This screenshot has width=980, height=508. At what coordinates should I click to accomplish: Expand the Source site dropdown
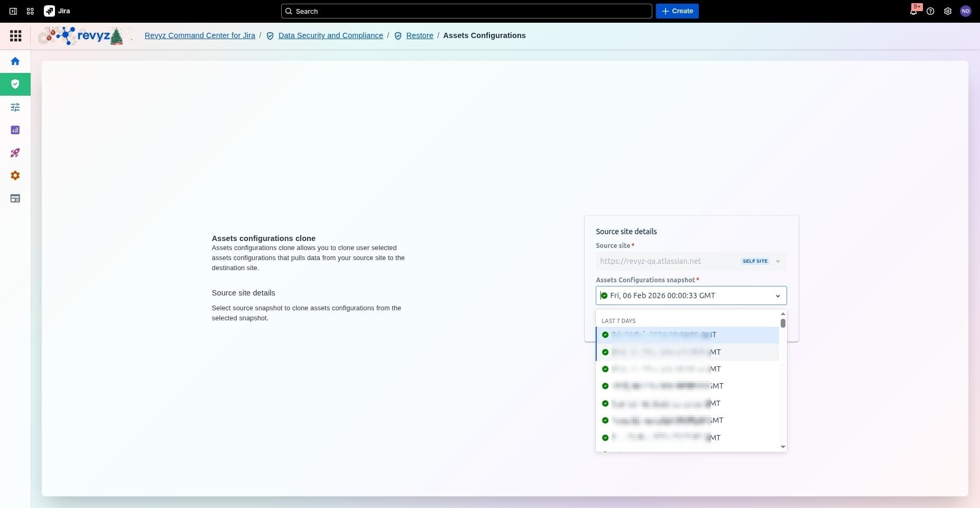(x=777, y=261)
